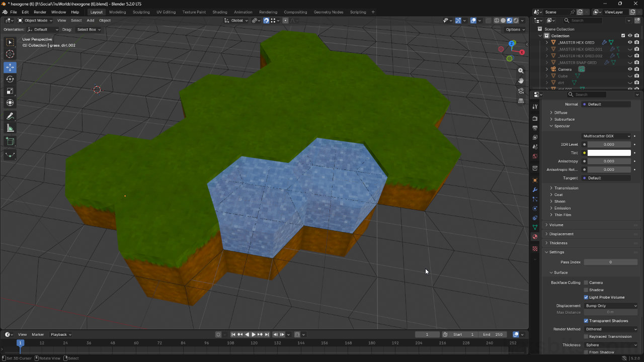Screen dimensions: 644x362
Task: Open the Modifiers wrench properties tab
Action: [x=535, y=190]
